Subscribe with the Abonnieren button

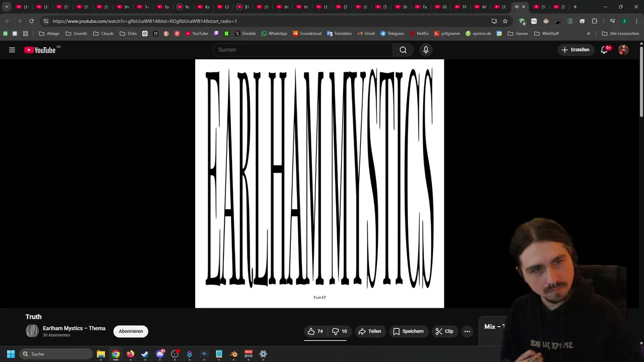coord(131,331)
